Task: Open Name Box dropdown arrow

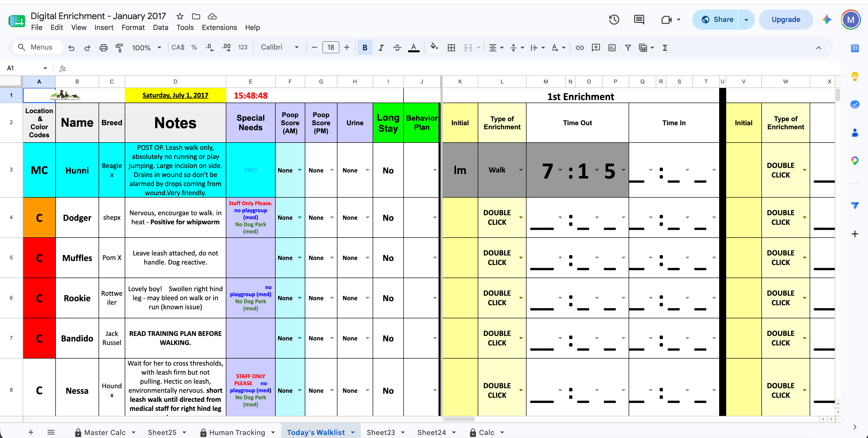Action: pyautogui.click(x=45, y=68)
